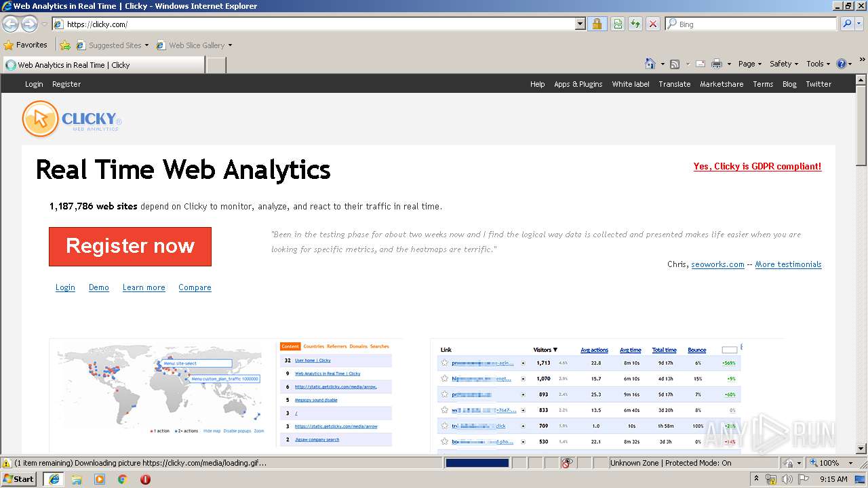Open the zoom level dropdown arrow
The height and width of the screenshot is (488, 868).
850,463
